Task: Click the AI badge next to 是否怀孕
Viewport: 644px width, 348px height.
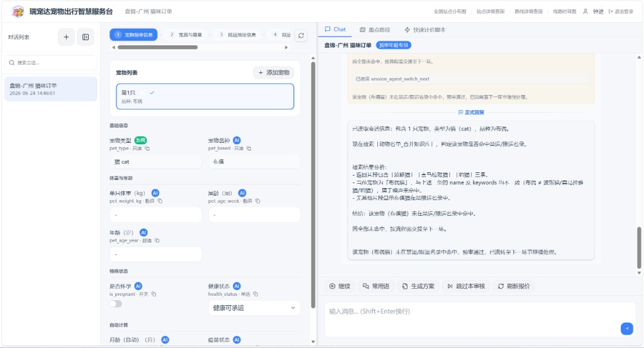Action: (138, 286)
